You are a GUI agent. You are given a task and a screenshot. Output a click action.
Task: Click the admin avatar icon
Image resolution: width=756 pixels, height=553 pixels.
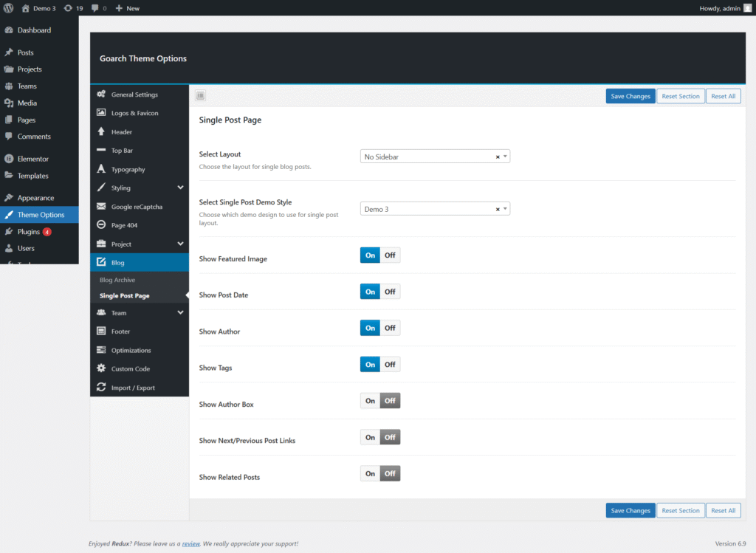pyautogui.click(x=747, y=8)
